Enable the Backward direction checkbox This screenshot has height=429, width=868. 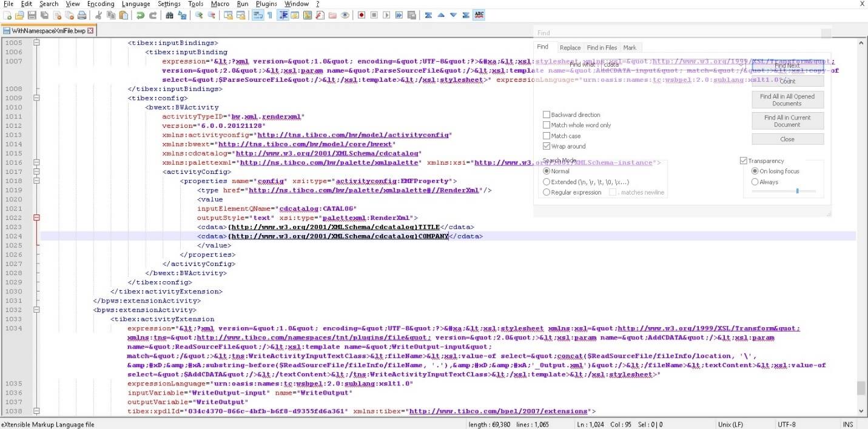click(x=547, y=115)
